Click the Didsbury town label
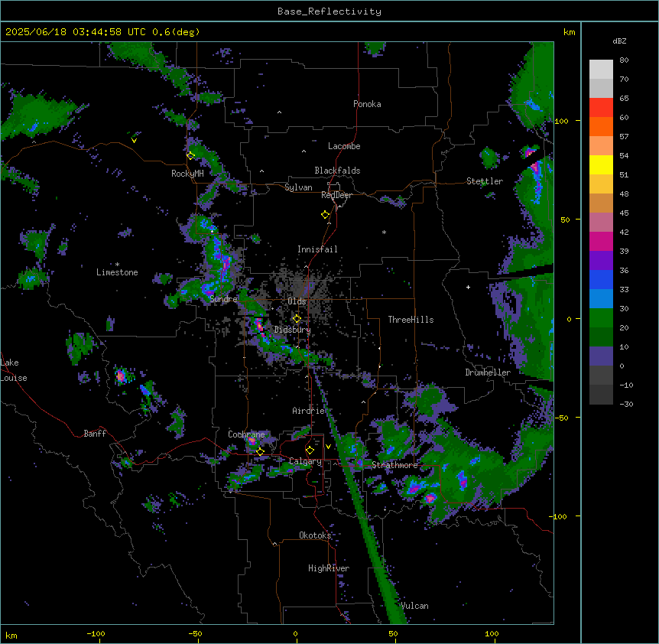659x644 pixels. coord(293,330)
